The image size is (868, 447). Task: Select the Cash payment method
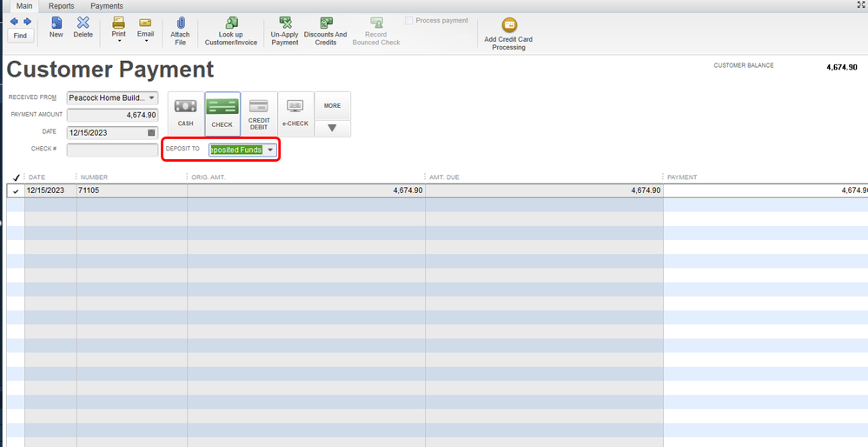[x=185, y=114]
